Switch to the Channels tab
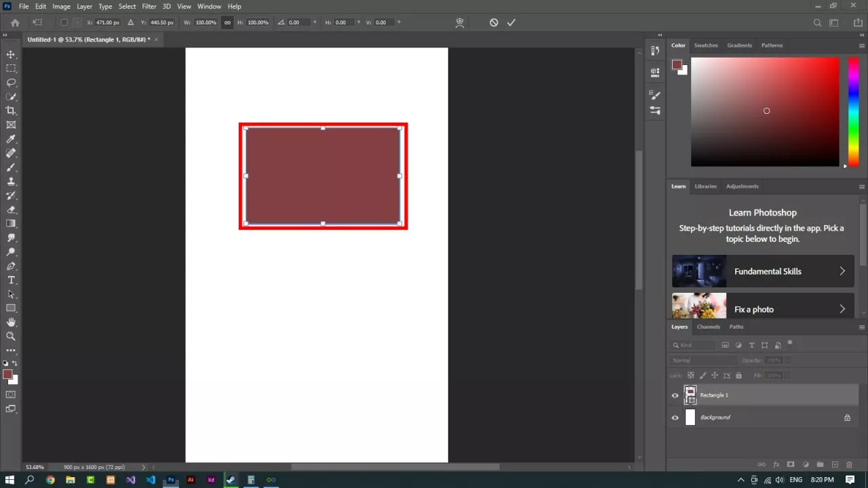The height and width of the screenshot is (488, 868). [709, 327]
